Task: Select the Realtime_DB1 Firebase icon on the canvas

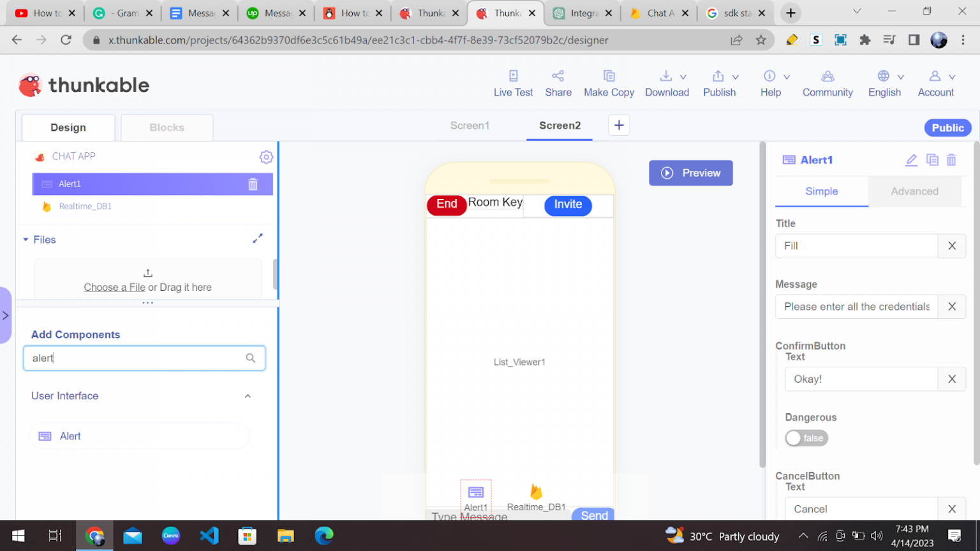Action: (x=536, y=492)
